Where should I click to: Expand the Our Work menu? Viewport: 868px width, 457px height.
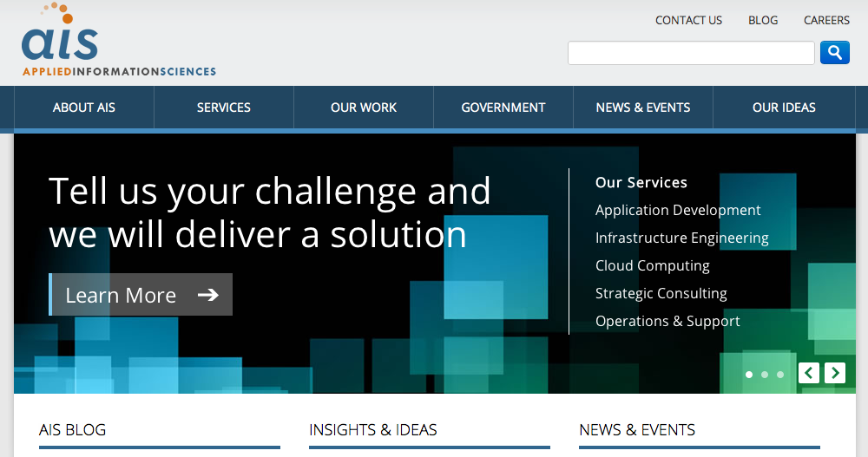click(x=364, y=108)
